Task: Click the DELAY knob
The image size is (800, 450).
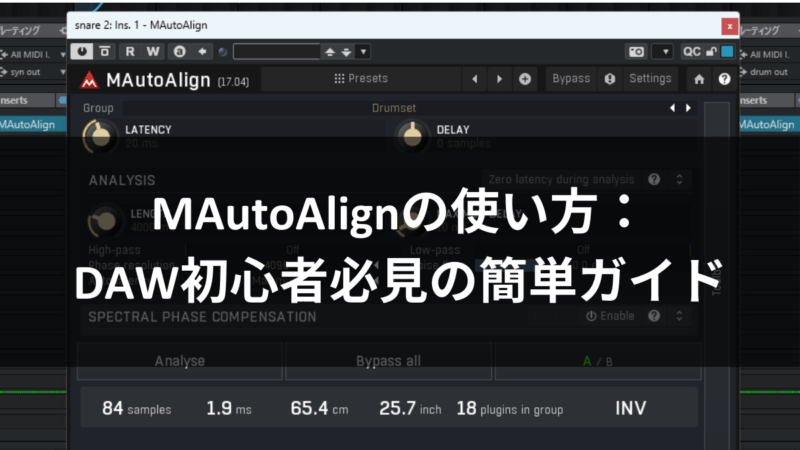Action: click(x=412, y=137)
